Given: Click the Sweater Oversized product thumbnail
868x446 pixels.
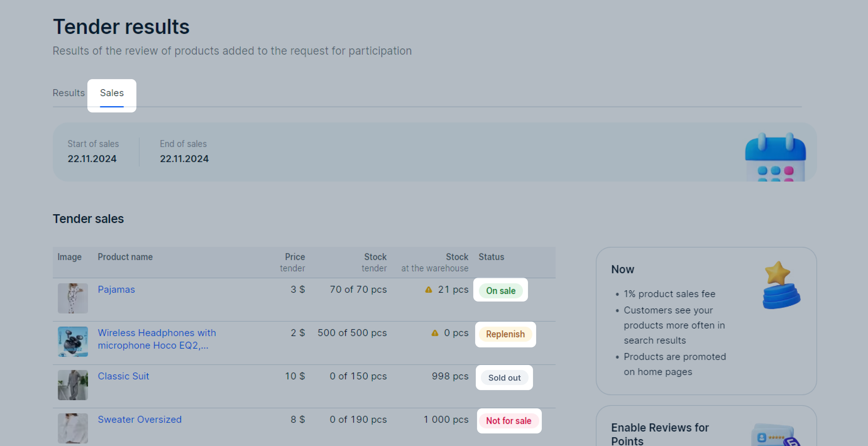Looking at the screenshot, I should (x=73, y=428).
